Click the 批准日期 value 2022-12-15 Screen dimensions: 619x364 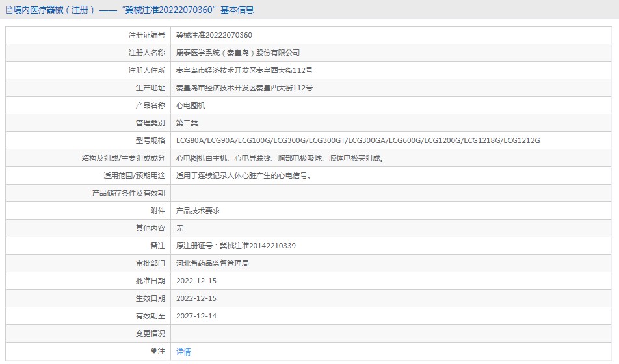[x=196, y=281]
